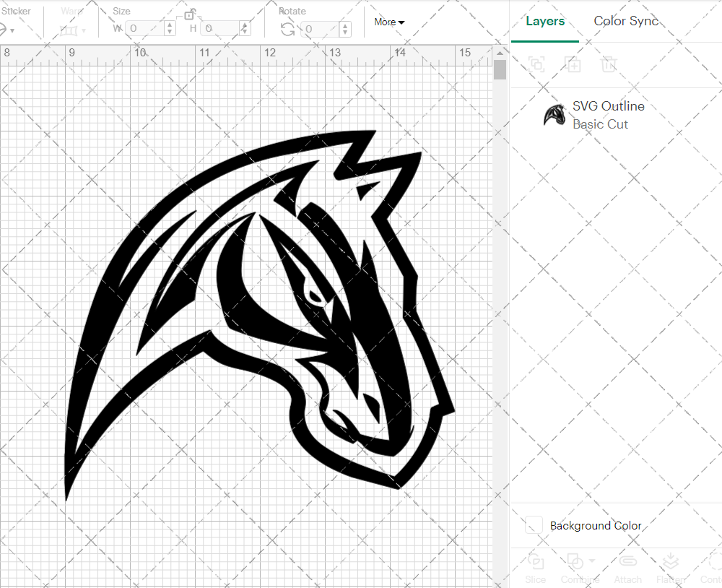
Task: Click the duplicate layer icon in Layers panel
Action: pos(573,65)
